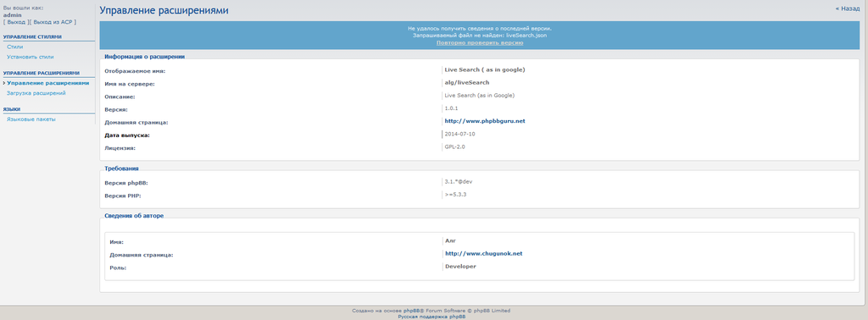Image resolution: width=868 pixels, height=320 pixels.
Task: Open Загрузка расширений sidebar item
Action: pos(36,93)
